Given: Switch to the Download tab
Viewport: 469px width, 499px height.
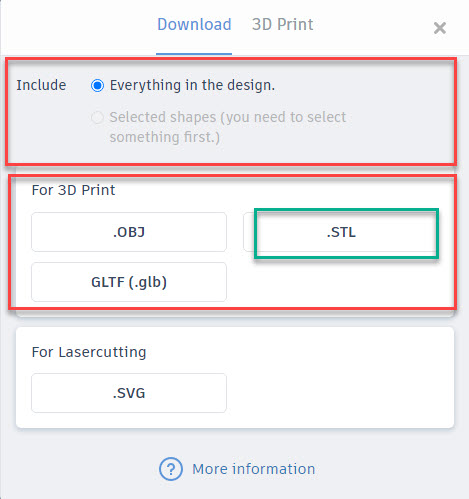Looking at the screenshot, I should 194,25.
